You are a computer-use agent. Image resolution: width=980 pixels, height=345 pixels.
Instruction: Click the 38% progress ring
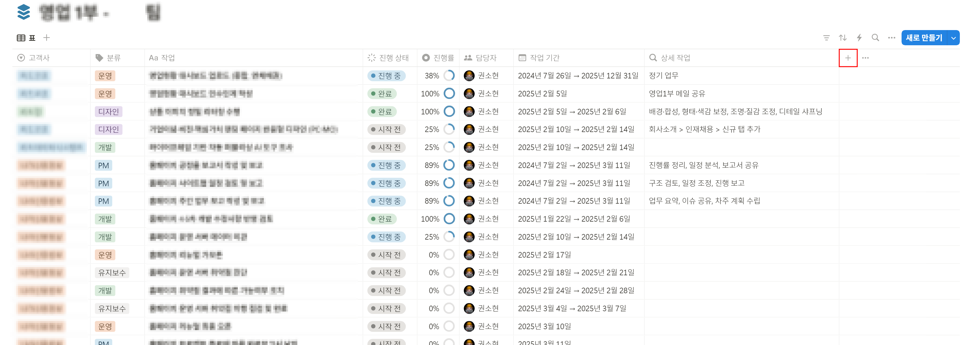tap(449, 76)
